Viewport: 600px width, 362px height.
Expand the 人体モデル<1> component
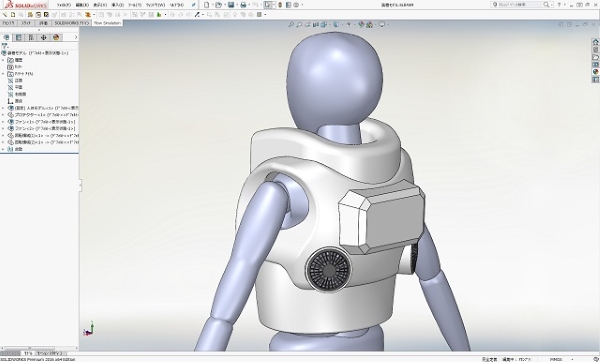(x=3, y=108)
